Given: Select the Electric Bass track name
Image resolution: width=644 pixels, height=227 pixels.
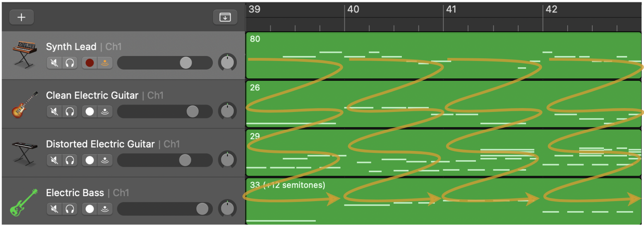Looking at the screenshot, I should (x=75, y=193).
